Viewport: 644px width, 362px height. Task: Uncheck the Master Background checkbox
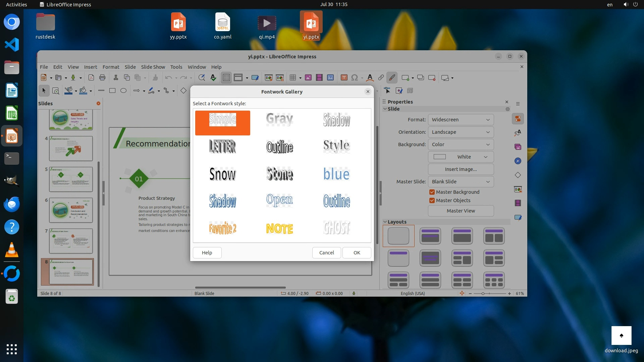[432, 192]
